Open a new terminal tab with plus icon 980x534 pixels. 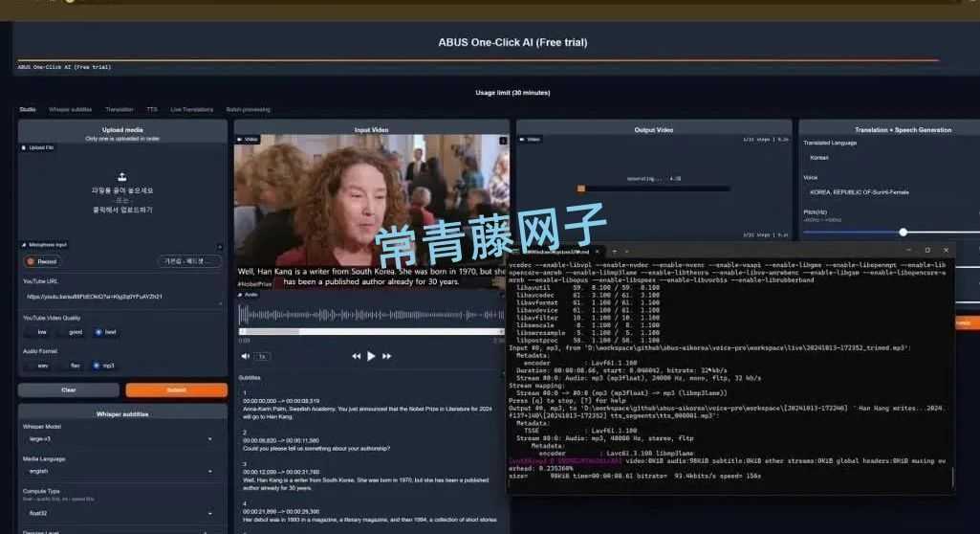(615, 251)
